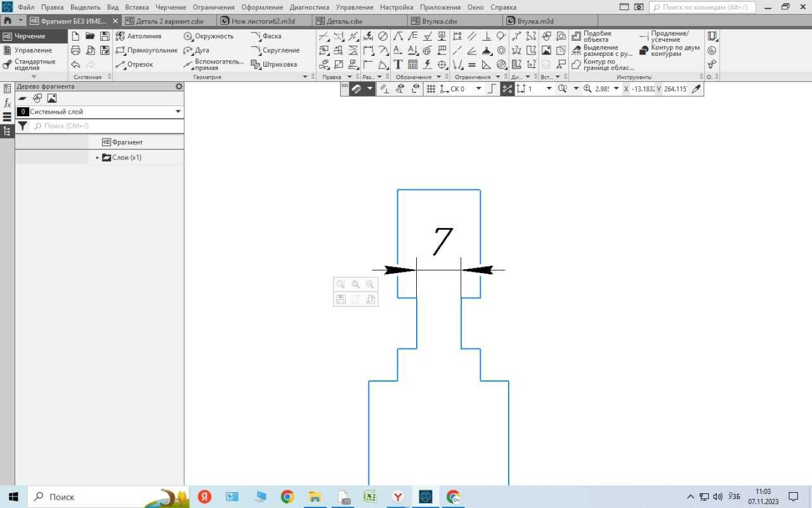Click the open file folder icon

coord(90,36)
